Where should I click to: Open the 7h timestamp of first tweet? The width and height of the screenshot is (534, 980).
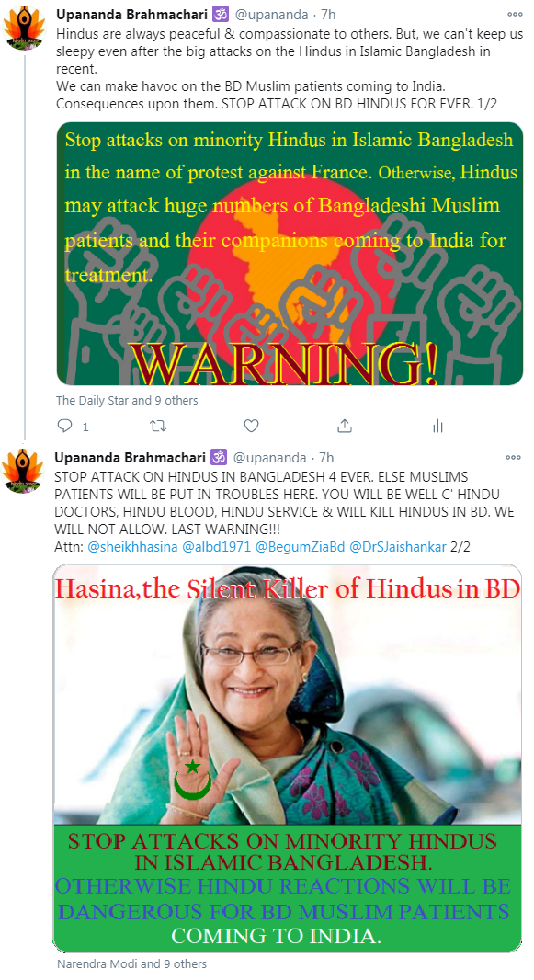328,15
